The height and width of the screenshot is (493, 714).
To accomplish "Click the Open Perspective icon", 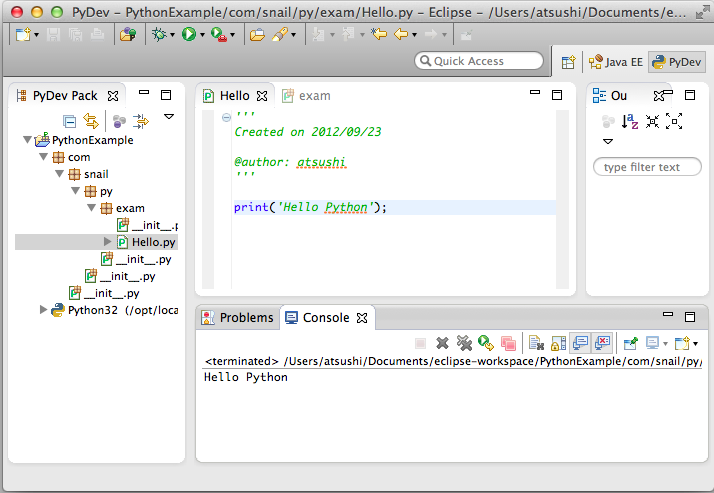I will pos(568,62).
